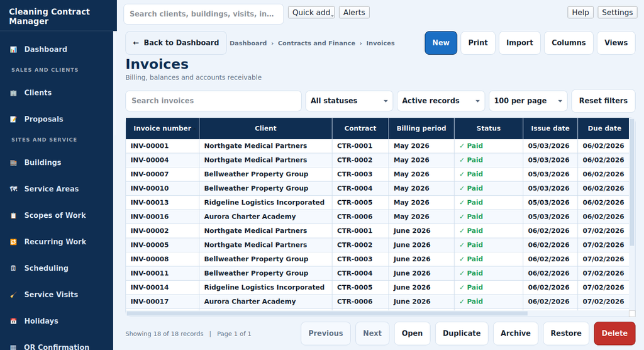Click the horizontal table scrollbar
This screenshot has width=644, height=350.
(327, 313)
